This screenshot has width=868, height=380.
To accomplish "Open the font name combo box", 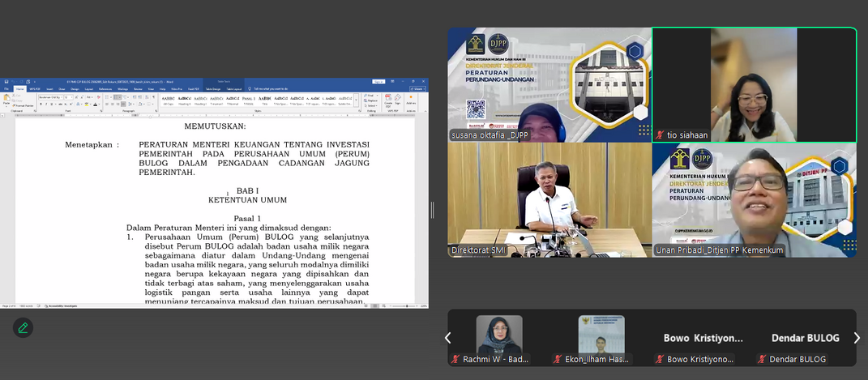I will click(51, 97).
